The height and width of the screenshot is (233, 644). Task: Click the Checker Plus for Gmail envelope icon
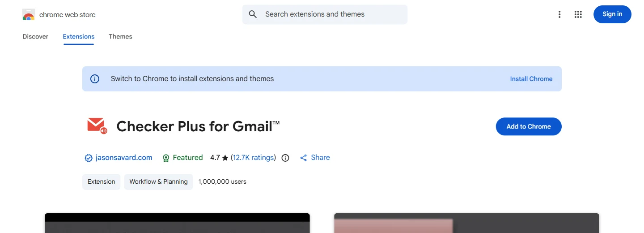click(97, 126)
